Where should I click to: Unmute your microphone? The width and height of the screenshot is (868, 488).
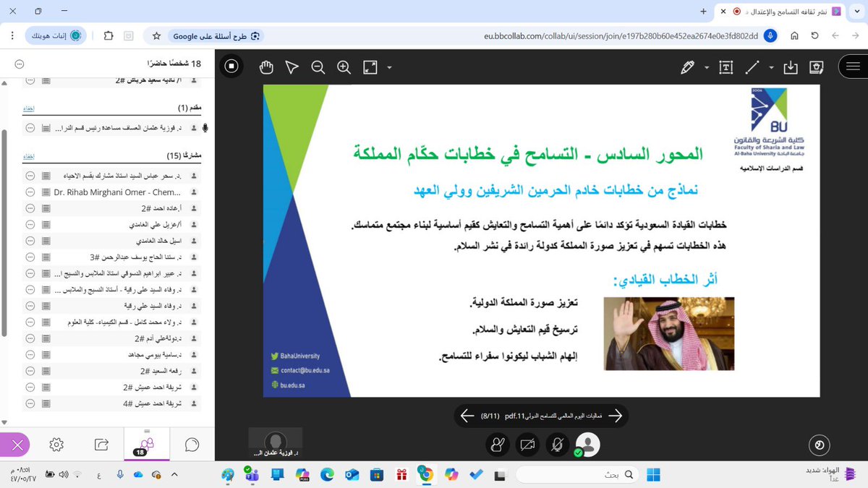[557, 446]
